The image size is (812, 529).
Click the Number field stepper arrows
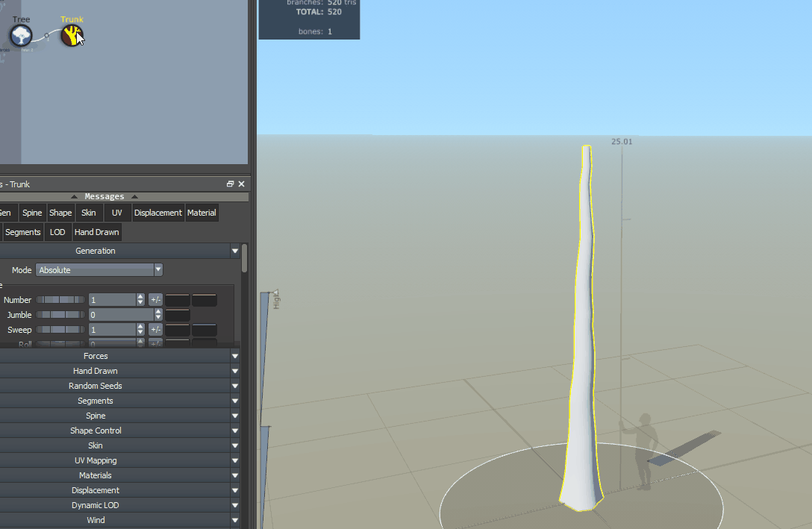point(140,300)
